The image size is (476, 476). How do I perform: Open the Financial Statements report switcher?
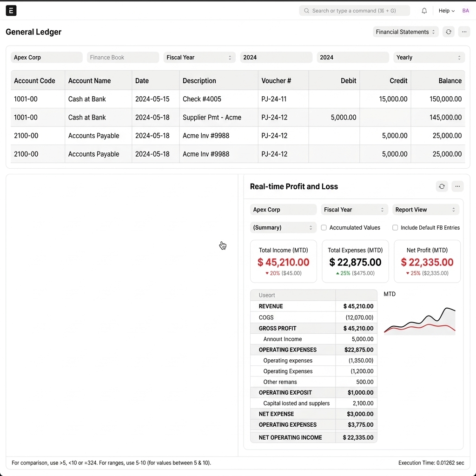[x=405, y=32]
